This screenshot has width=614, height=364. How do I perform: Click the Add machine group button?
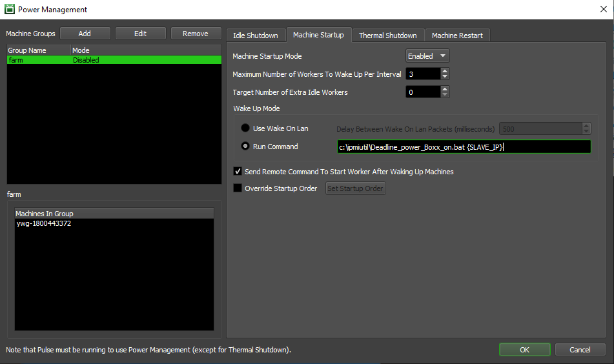point(85,34)
